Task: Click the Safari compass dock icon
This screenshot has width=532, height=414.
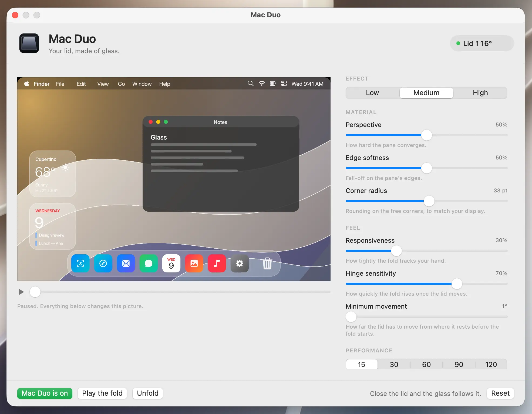Action: (x=103, y=263)
